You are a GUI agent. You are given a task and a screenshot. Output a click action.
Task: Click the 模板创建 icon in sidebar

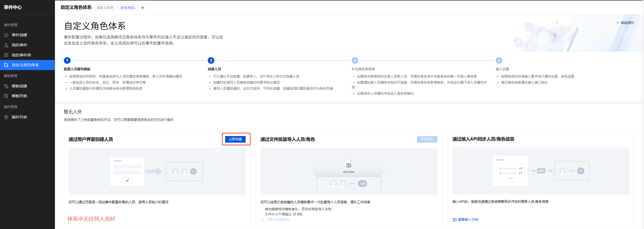[x=6, y=86]
